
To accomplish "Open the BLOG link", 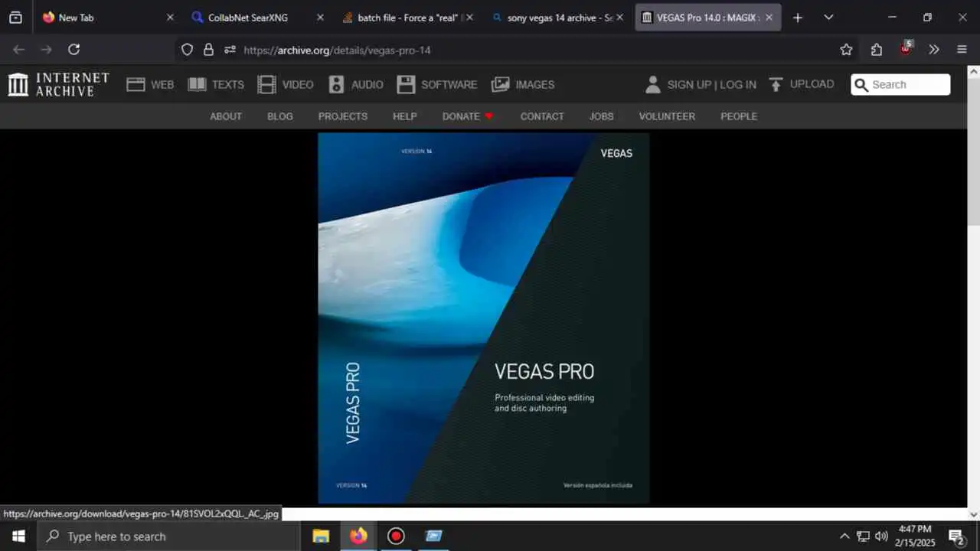I will [x=280, y=116].
